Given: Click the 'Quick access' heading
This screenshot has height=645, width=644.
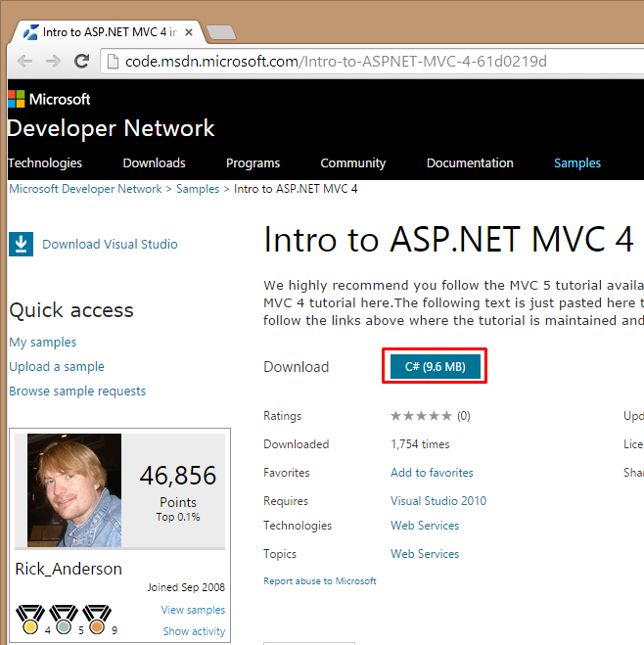Looking at the screenshot, I should [71, 310].
